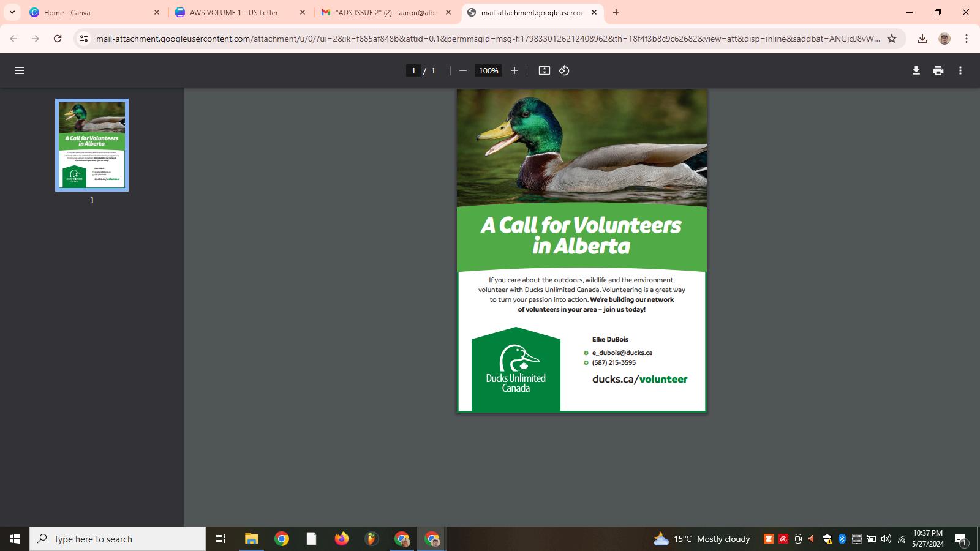Open Windows Security tray icon

(827, 539)
